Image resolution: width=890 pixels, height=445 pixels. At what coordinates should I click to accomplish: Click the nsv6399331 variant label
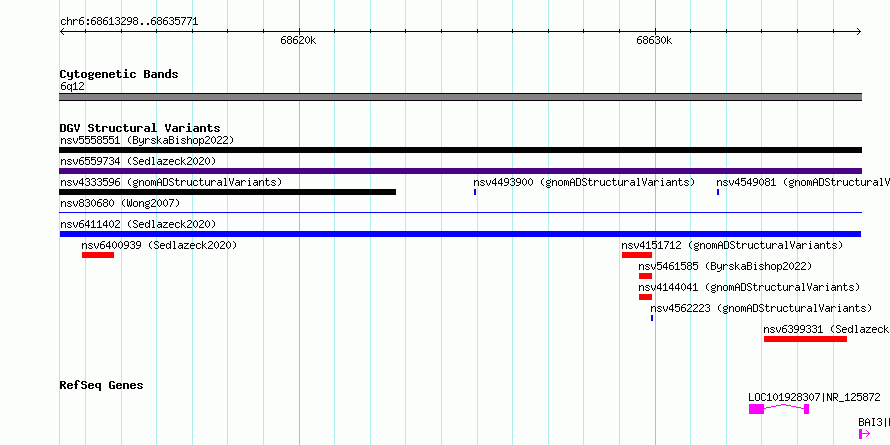(x=826, y=329)
